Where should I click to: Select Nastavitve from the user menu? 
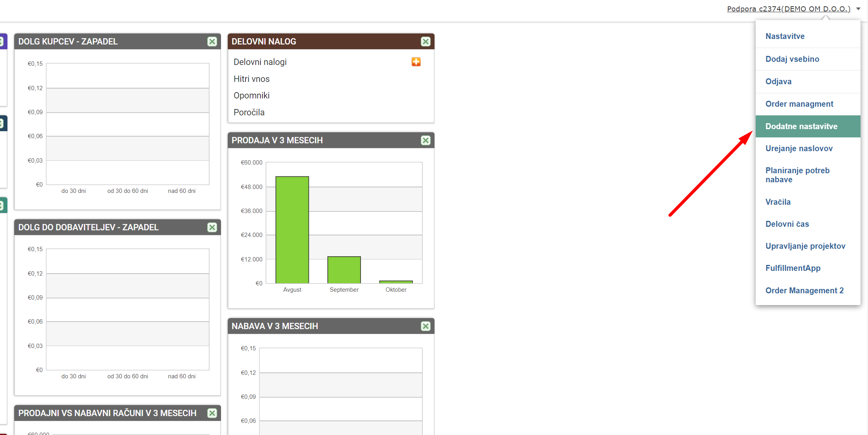(785, 36)
